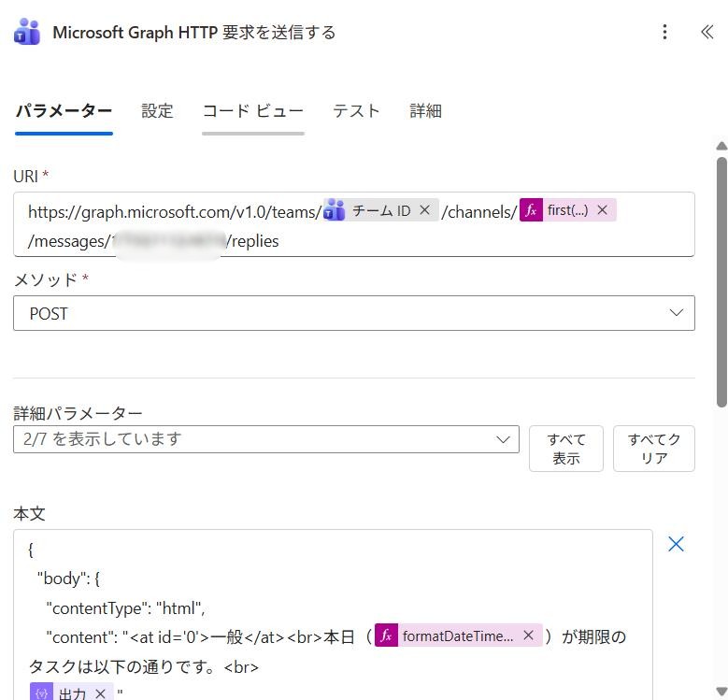Screen dimensions: 728x700
Task: Click the すべて表示 button
Action: [565, 449]
